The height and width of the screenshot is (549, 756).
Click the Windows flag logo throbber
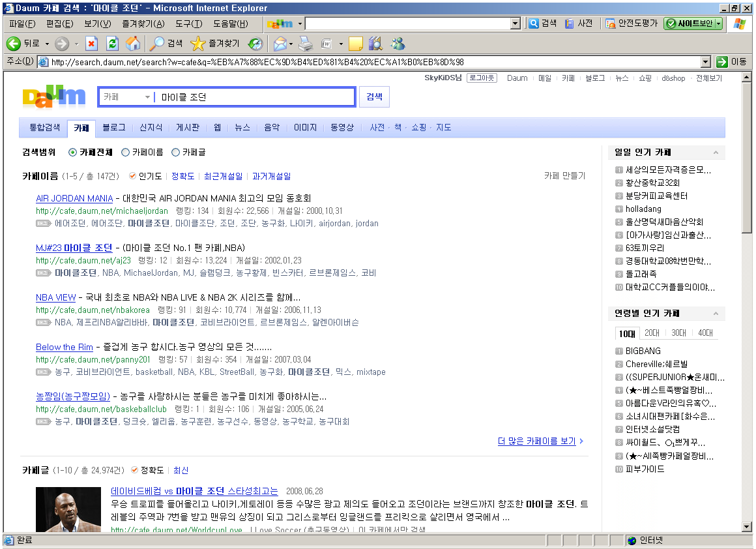point(740,23)
